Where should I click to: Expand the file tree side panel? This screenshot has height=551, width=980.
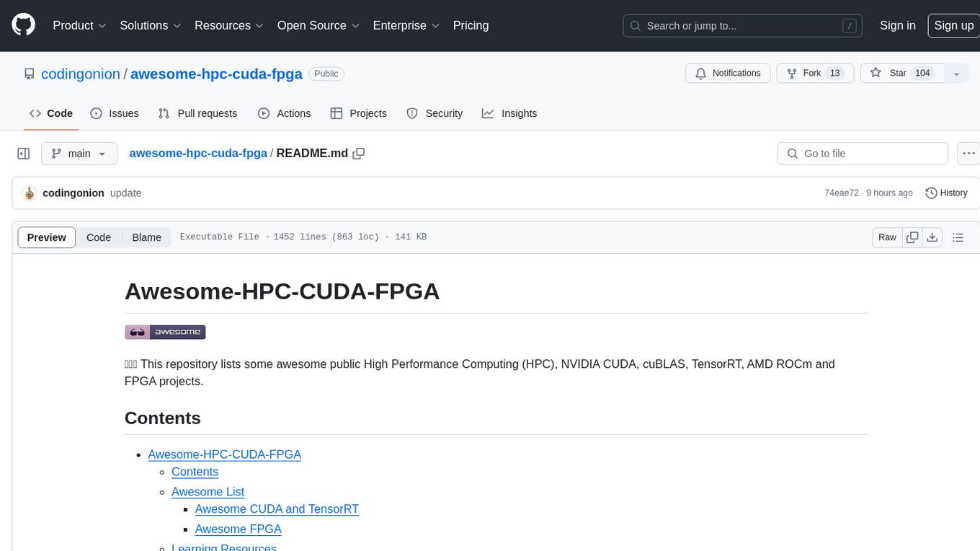(x=24, y=154)
